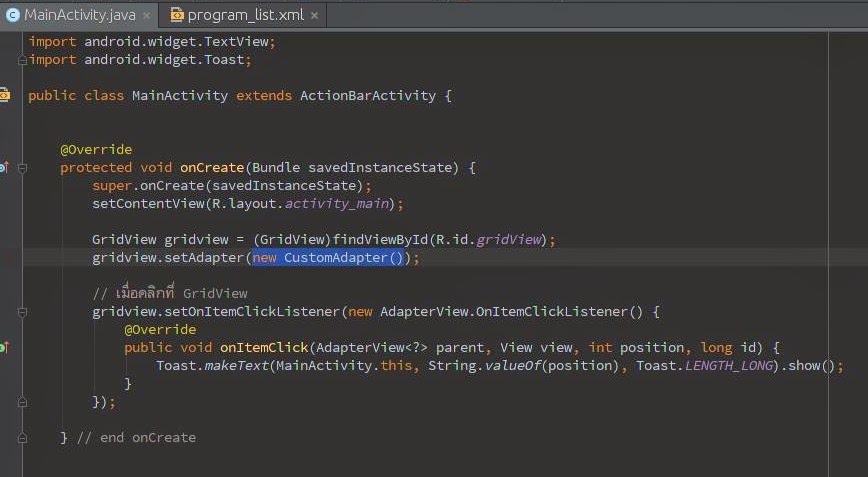The width and height of the screenshot is (868, 477).
Task: Click the "public class" keywords
Action: (76, 96)
